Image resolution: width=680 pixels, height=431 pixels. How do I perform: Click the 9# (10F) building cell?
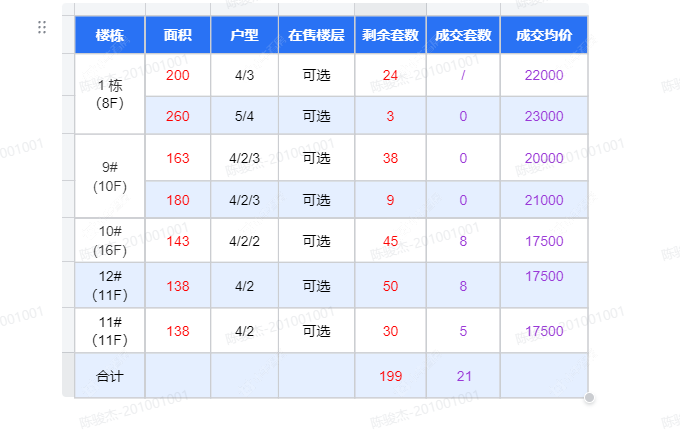click(110, 176)
